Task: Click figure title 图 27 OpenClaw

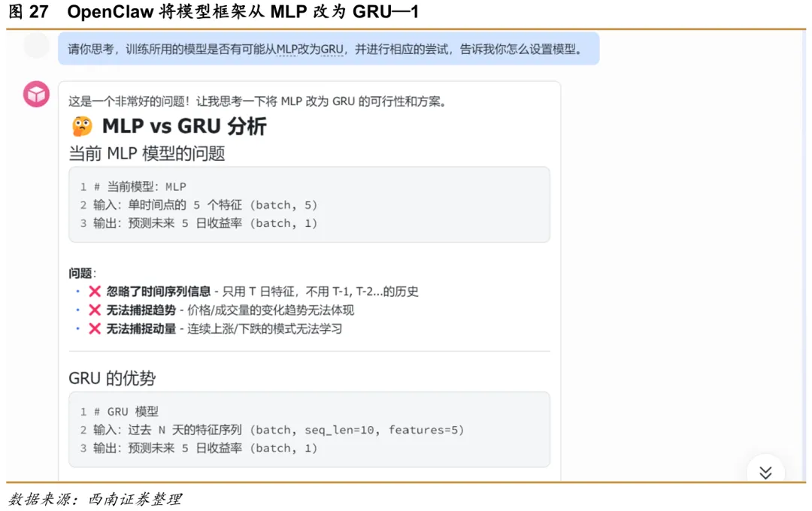Action: pyautogui.click(x=214, y=11)
